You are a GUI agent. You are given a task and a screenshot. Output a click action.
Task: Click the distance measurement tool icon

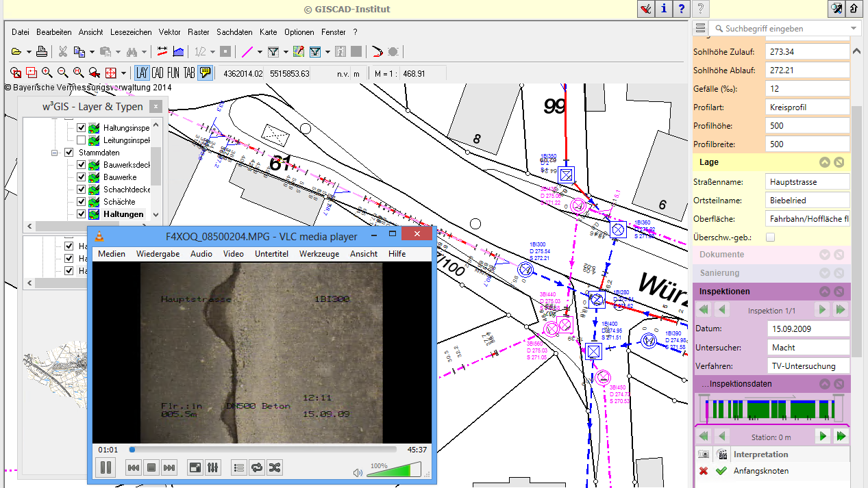[162, 51]
